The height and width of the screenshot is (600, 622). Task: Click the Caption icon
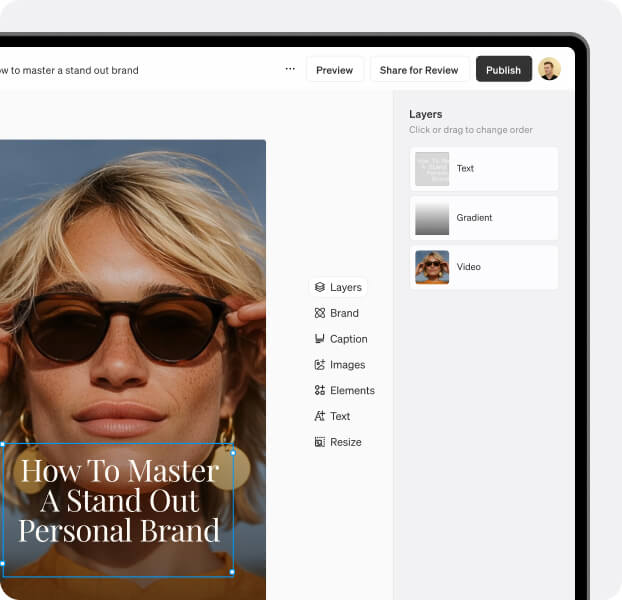[320, 339]
